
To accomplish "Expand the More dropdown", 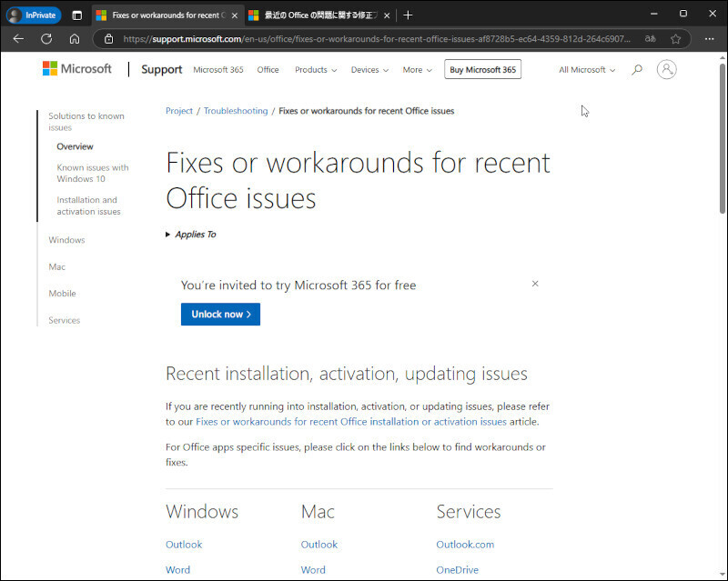I will [418, 70].
